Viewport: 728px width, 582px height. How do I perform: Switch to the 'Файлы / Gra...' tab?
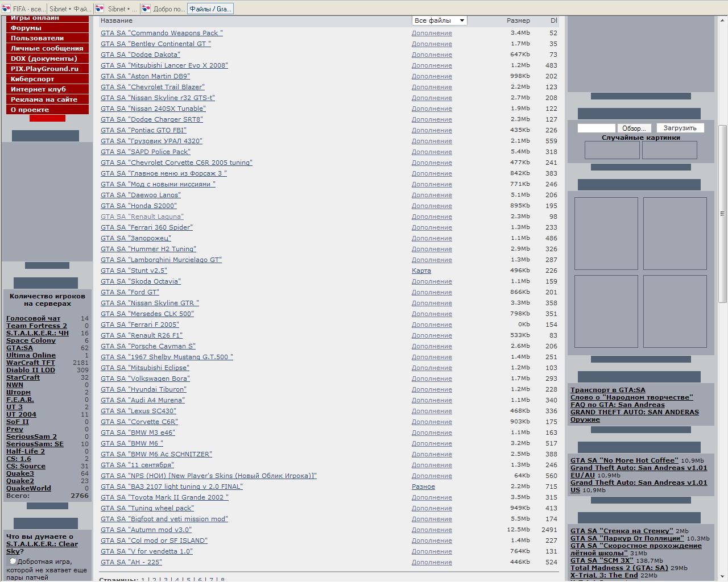click(210, 9)
